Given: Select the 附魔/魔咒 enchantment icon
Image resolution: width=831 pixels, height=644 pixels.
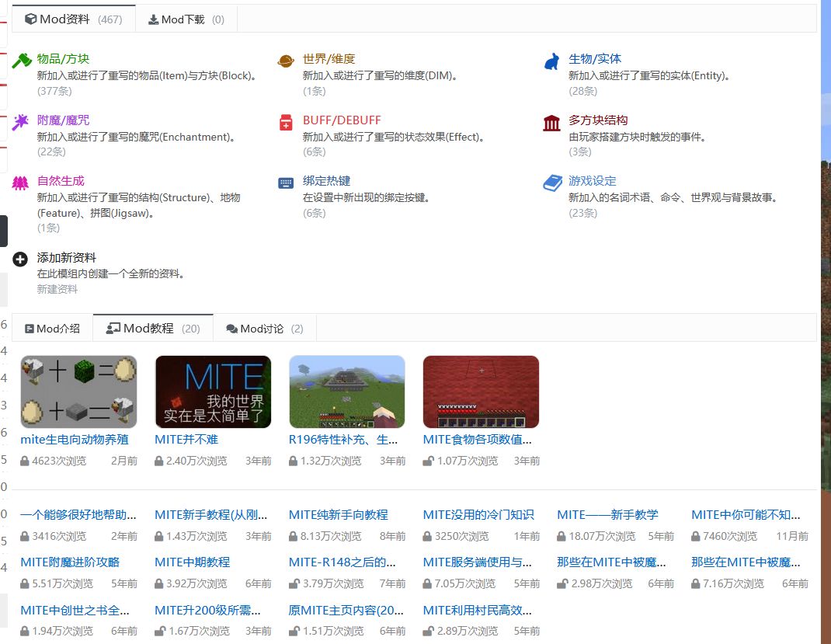Looking at the screenshot, I should 21,120.
